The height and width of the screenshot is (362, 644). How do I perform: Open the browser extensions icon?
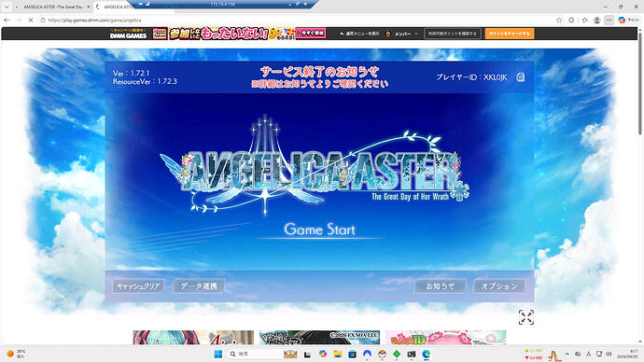(571, 20)
